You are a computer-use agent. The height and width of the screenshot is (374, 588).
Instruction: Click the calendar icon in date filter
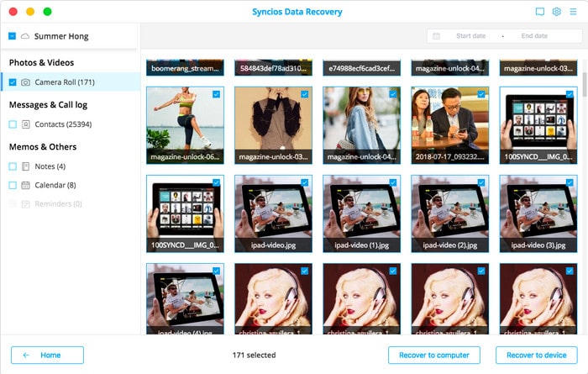tap(436, 36)
